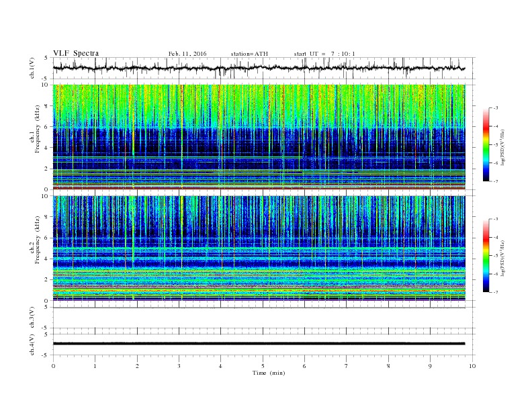Click the '6' tick on time axis
This screenshot has width=532, height=411.
pos(304,366)
